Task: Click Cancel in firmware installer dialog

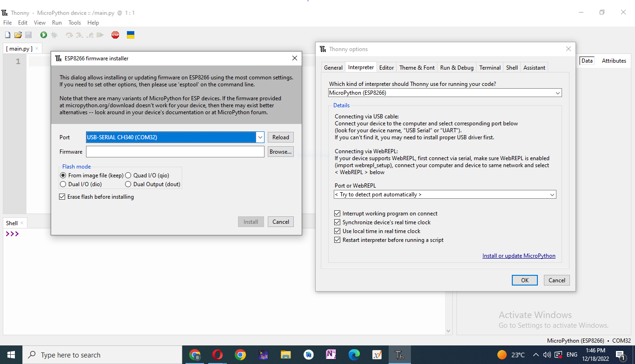Action: point(281,221)
